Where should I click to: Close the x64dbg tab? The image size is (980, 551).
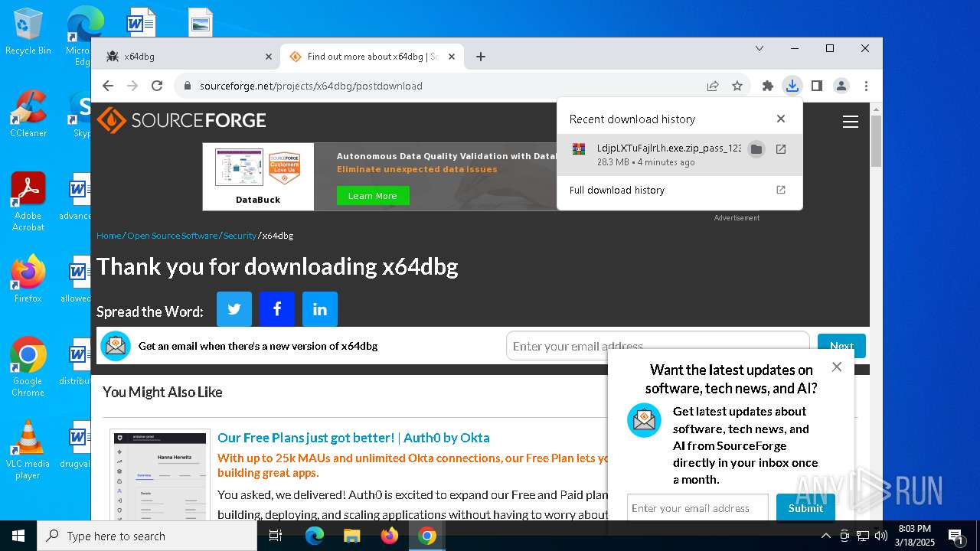269,57
